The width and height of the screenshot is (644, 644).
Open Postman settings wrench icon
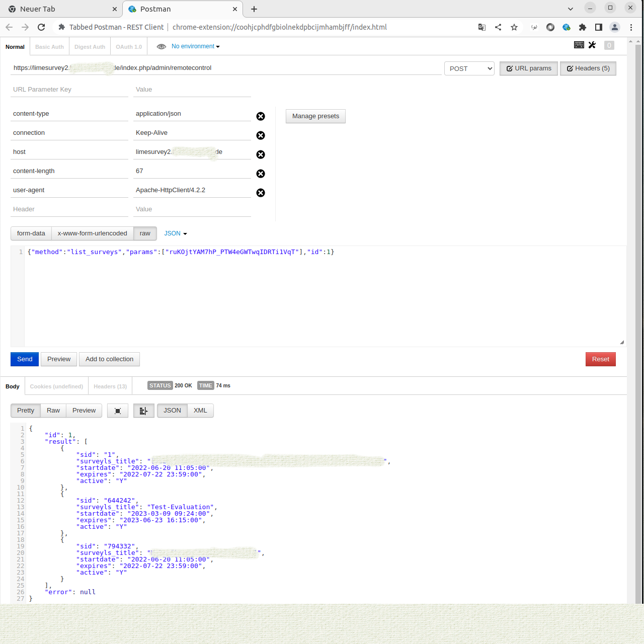(x=592, y=45)
